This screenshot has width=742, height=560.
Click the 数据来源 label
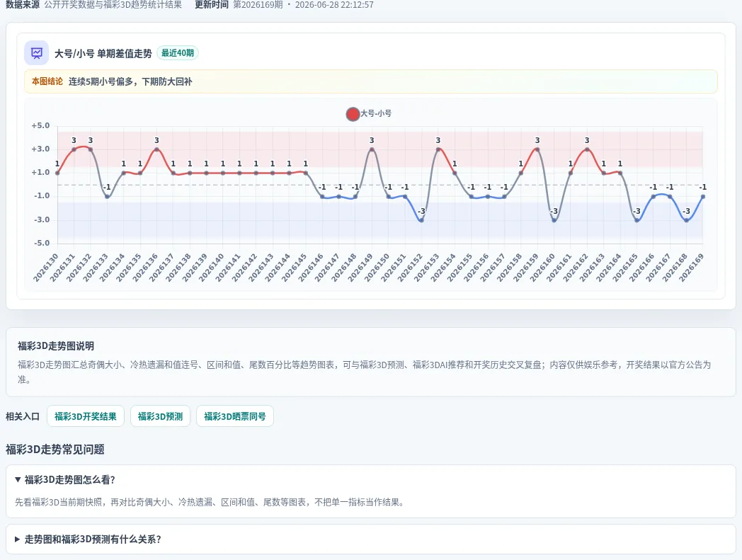pyautogui.click(x=23, y=5)
